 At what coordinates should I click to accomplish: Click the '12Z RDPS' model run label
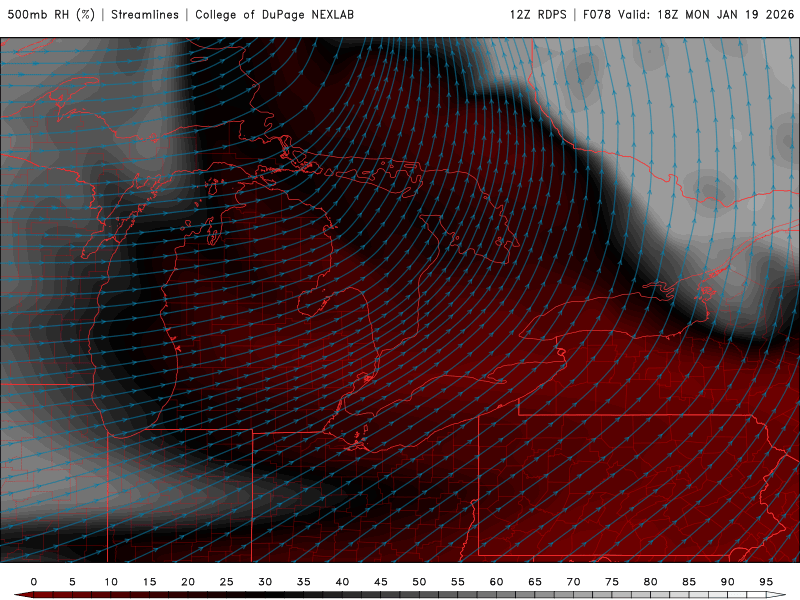538,15
